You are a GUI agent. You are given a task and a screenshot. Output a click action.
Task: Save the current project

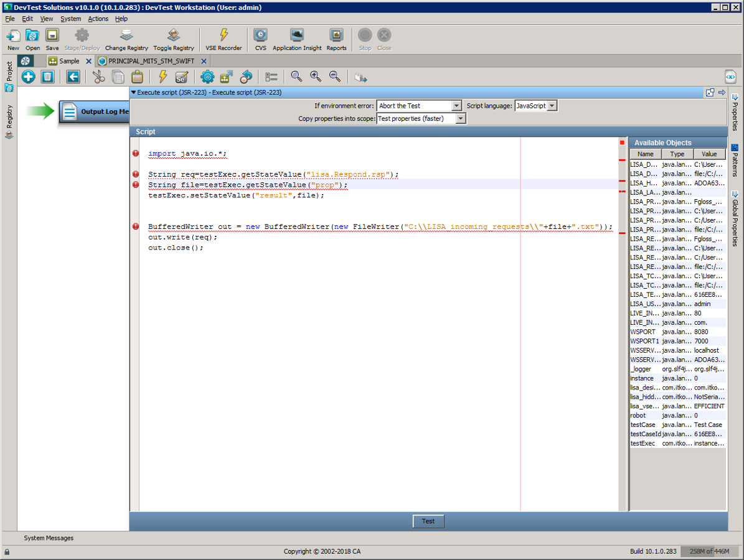(52, 39)
